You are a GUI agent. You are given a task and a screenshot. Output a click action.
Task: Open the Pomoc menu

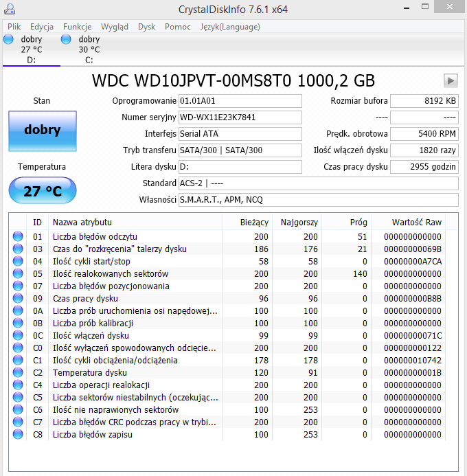click(x=178, y=27)
